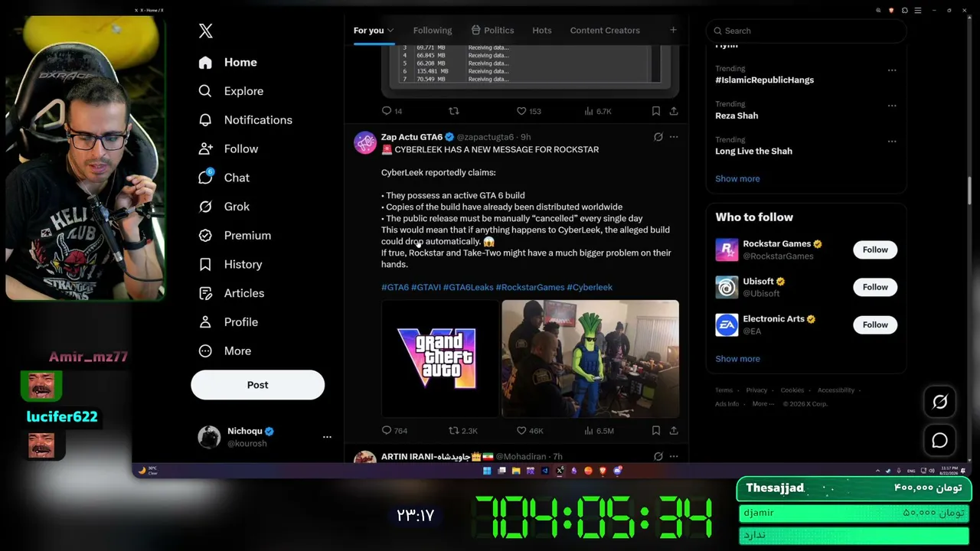
Task: Open the #GTA6Leaks hashtag
Action: coord(468,288)
